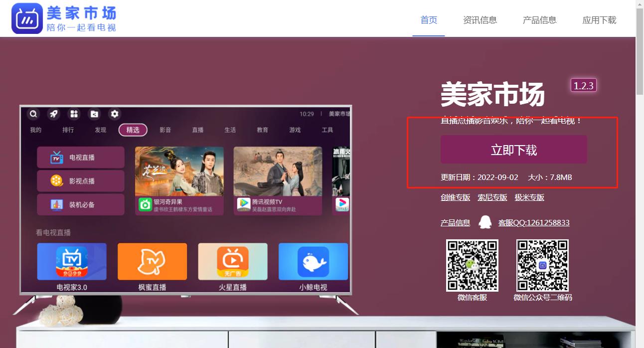Click the 大小：7.8MB text

tap(550, 177)
